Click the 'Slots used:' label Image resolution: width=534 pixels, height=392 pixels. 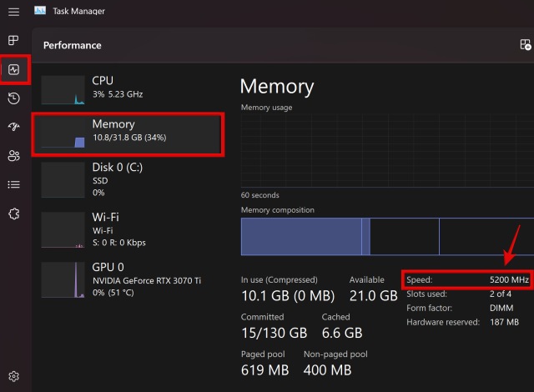click(426, 294)
